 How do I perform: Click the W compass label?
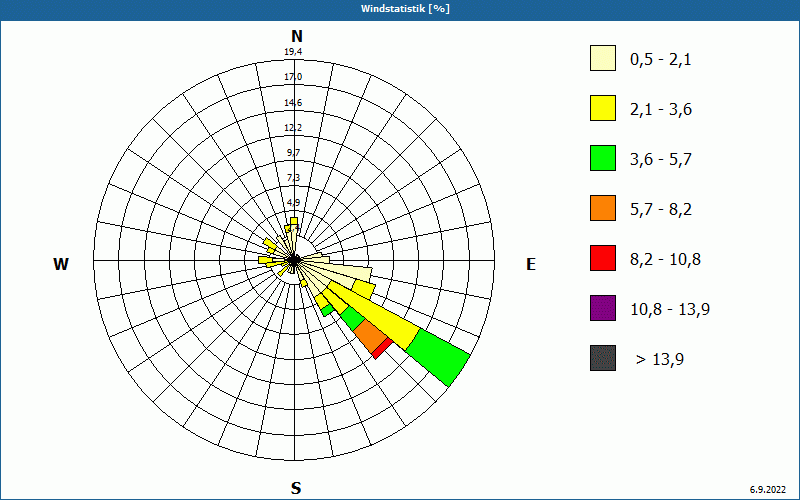(x=61, y=264)
